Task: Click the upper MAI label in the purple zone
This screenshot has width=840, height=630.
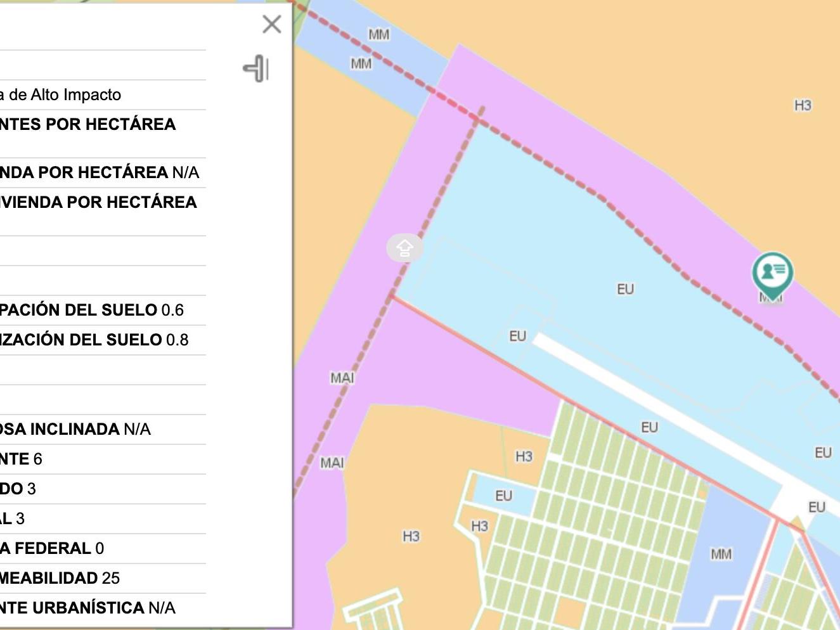Action: [342, 378]
